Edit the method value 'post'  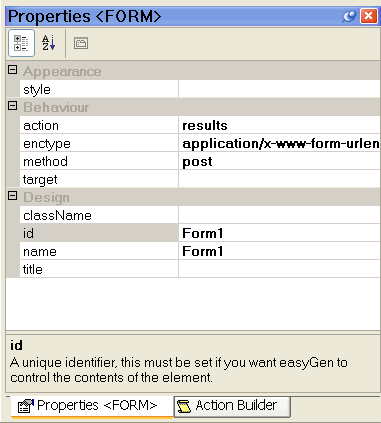click(280, 161)
